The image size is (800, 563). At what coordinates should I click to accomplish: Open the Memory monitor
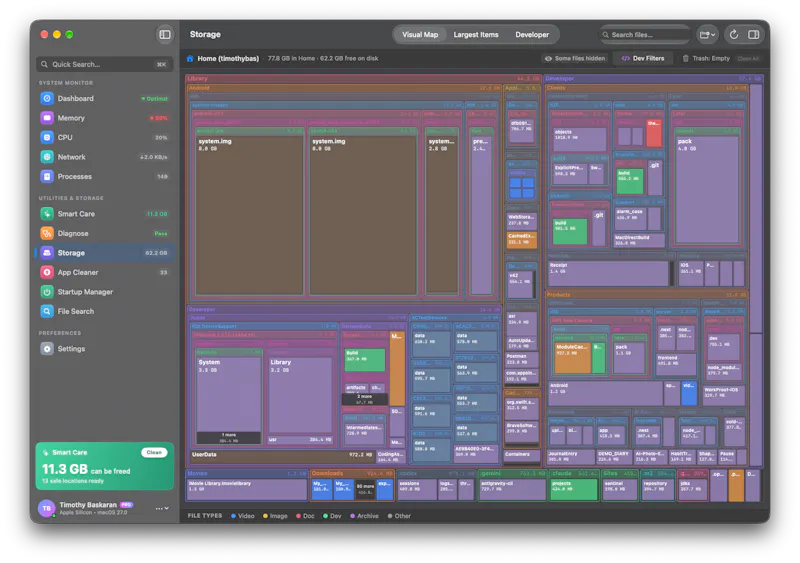tap(105, 118)
